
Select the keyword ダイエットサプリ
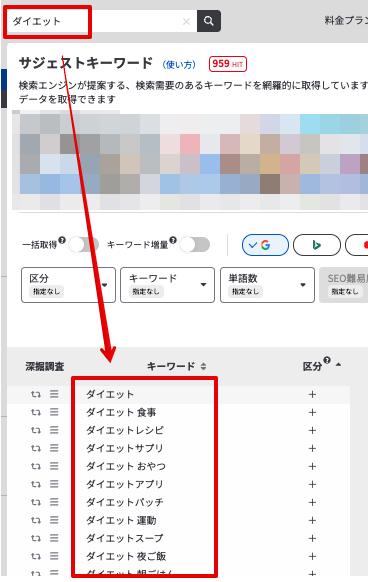click(x=125, y=448)
